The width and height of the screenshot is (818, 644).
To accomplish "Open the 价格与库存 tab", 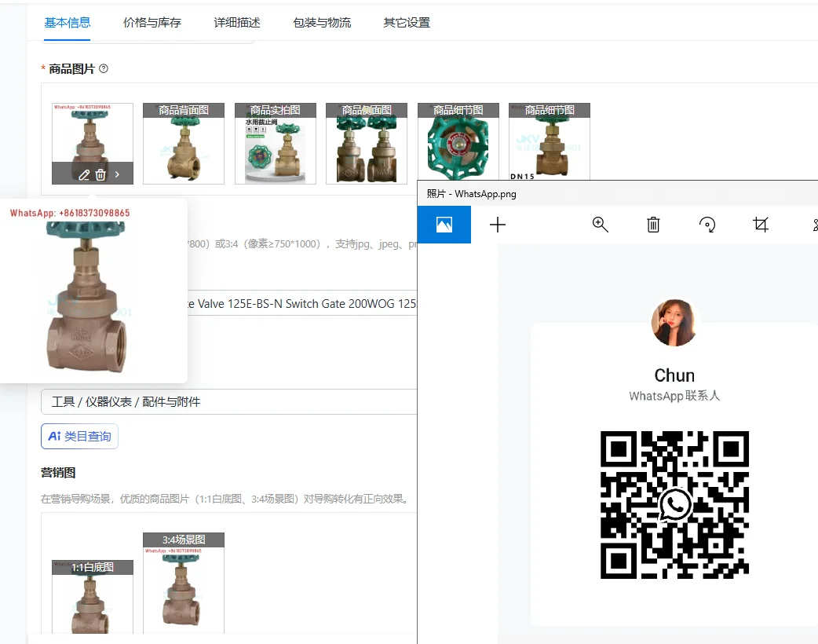I will point(152,23).
